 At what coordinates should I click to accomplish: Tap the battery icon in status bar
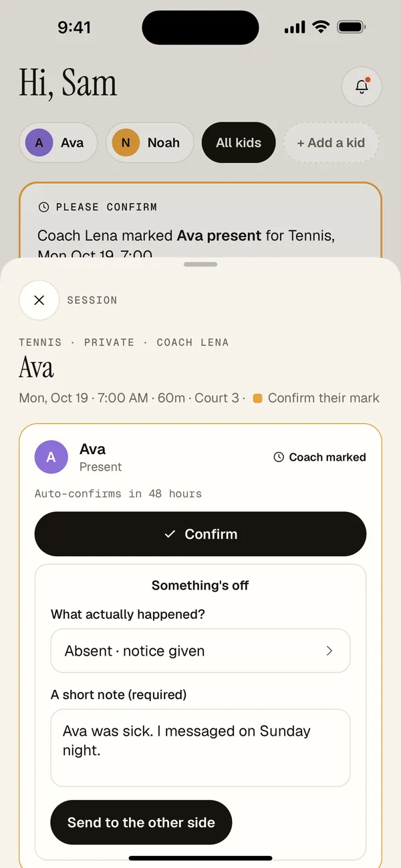click(x=351, y=27)
